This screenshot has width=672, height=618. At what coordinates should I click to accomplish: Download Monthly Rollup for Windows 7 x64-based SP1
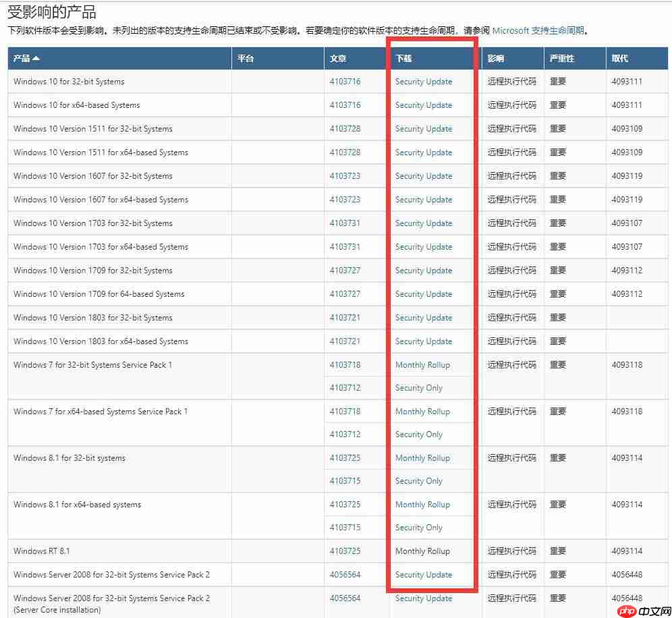pos(422,411)
